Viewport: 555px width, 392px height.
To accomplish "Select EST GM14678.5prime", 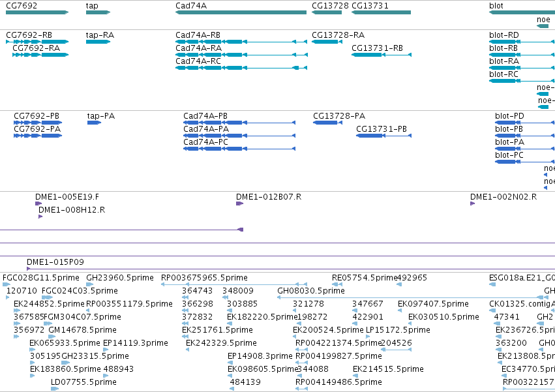I will coord(52,337).
